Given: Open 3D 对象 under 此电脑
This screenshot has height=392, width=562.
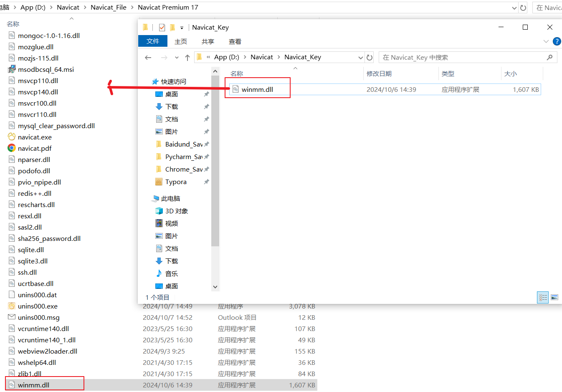Looking at the screenshot, I should coord(177,211).
